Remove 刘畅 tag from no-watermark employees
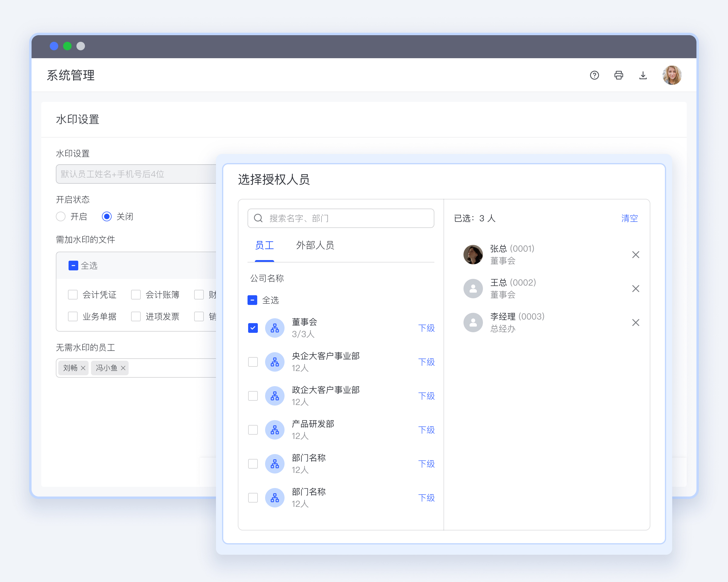 83,368
